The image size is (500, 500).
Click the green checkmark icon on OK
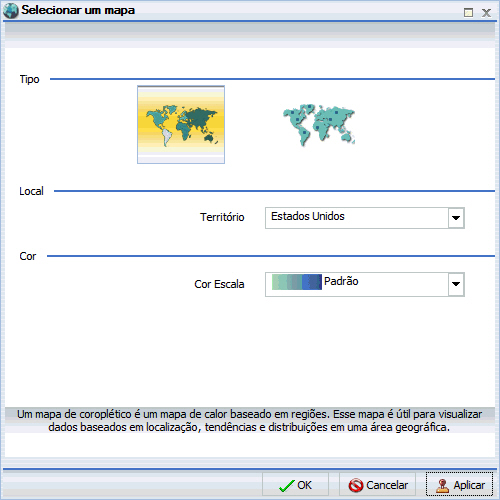pyautogui.click(x=286, y=486)
